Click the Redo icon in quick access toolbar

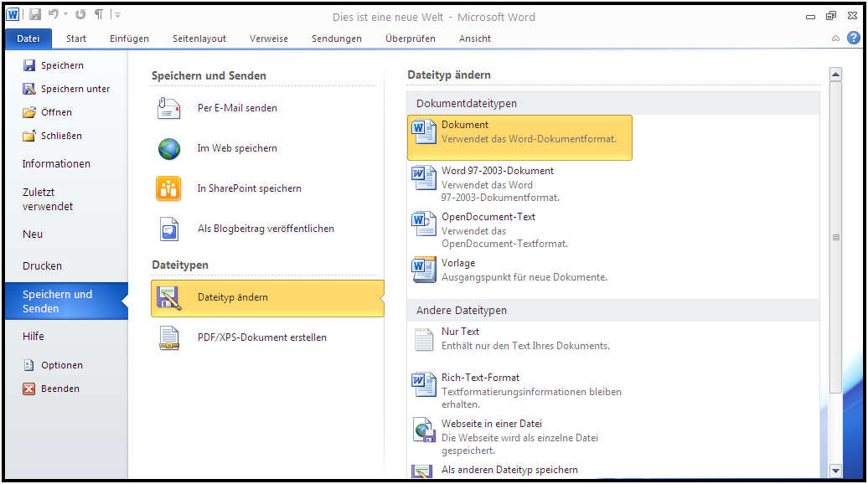[x=80, y=14]
